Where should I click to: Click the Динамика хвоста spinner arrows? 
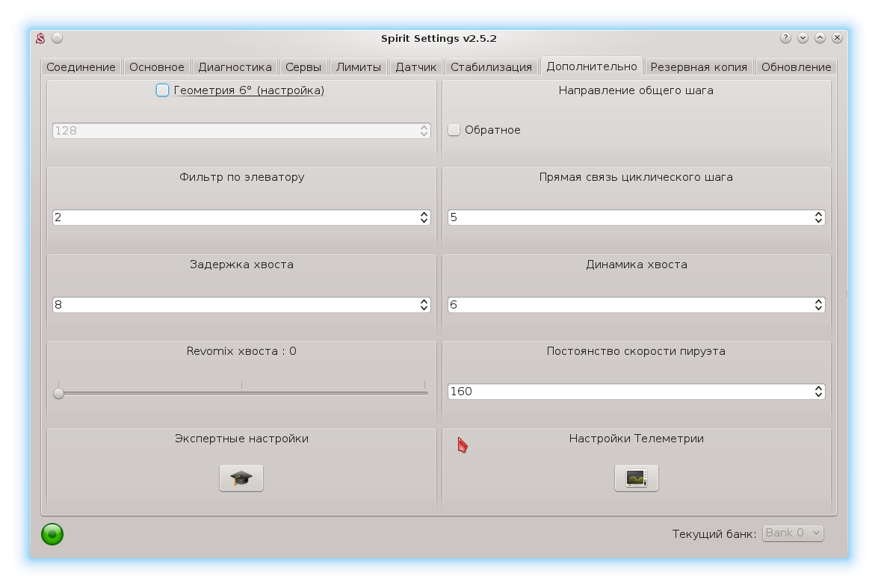tap(819, 305)
